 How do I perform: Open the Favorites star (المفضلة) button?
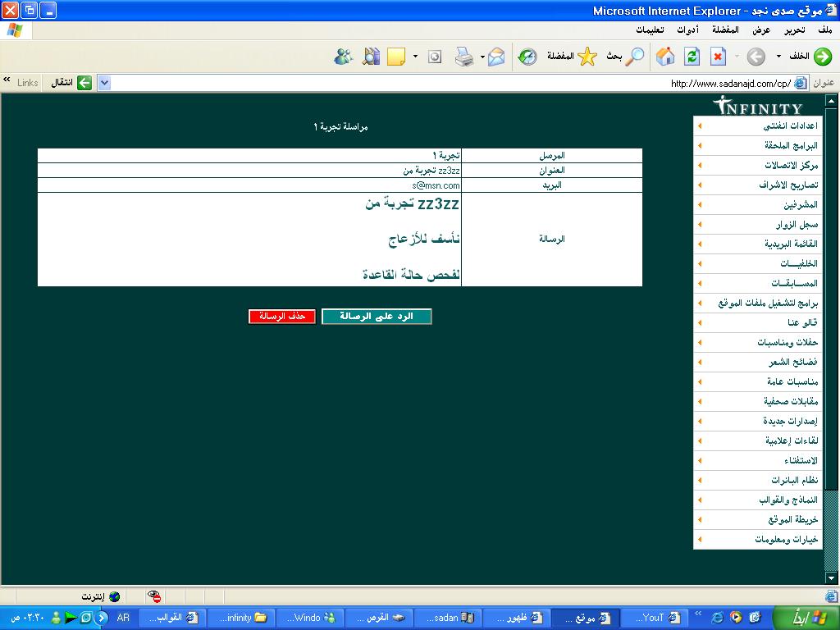(x=574, y=56)
